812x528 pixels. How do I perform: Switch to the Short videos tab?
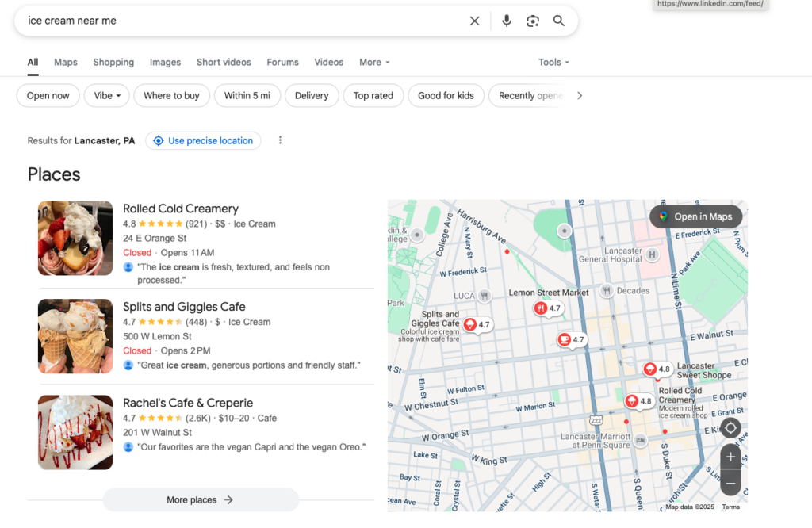tap(224, 62)
